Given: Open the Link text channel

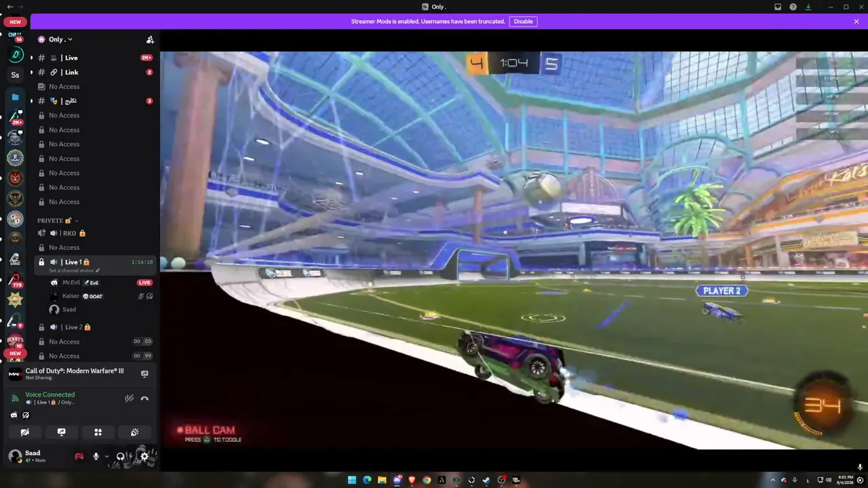Looking at the screenshot, I should [x=95, y=72].
